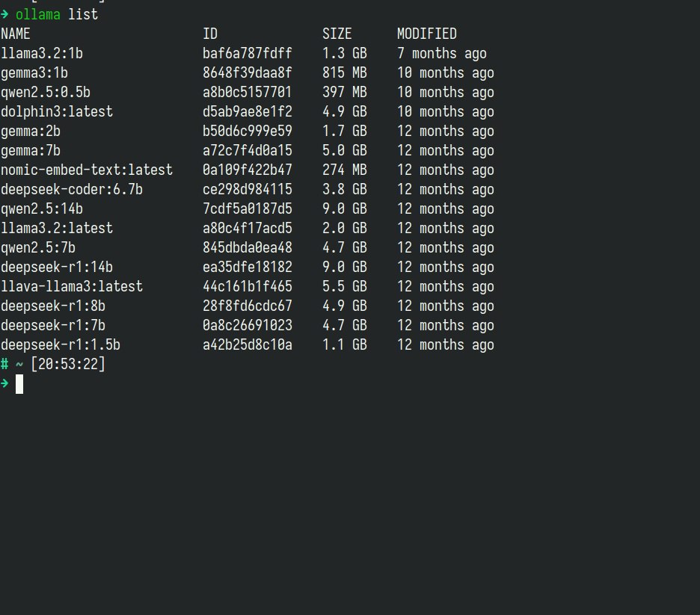Click the "ollama" command text
Viewport: 700px width, 615px height.
point(38,14)
